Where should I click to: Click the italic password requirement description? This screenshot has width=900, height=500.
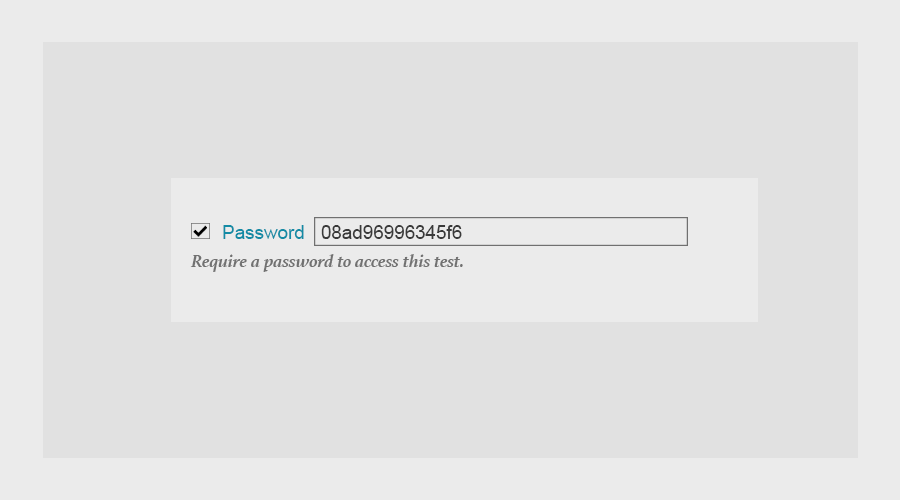327,262
